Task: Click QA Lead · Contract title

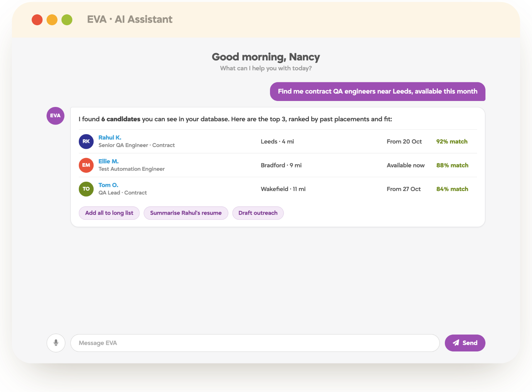Action: tap(123, 193)
